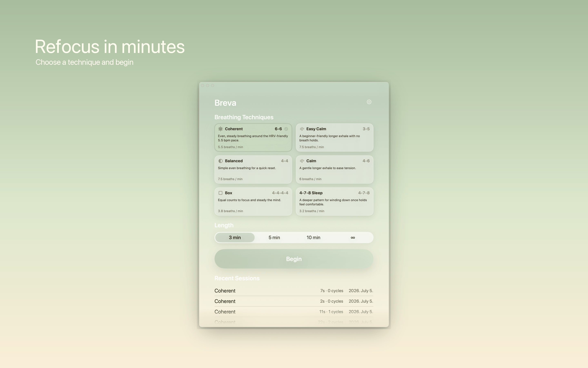Screen dimensions: 588x368
Task: Click the '3-5' pattern label
Action: coord(366,129)
